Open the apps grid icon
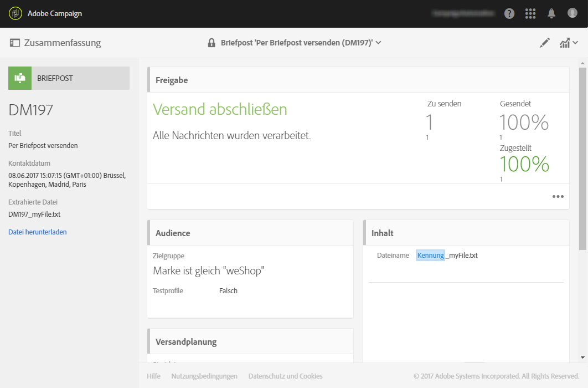The image size is (588, 388). pyautogui.click(x=530, y=14)
